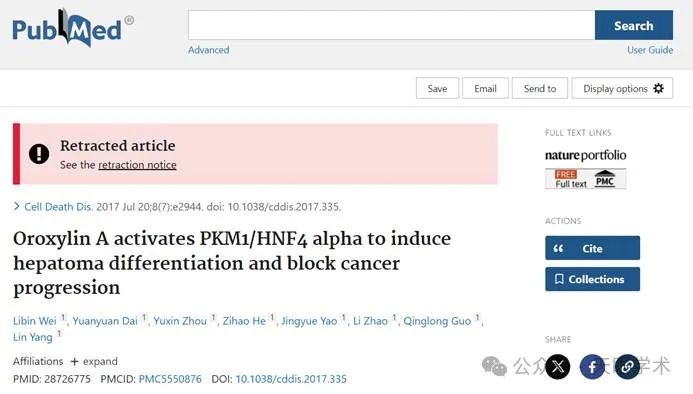Click the Save button
This screenshot has height=394, width=693.
click(437, 88)
